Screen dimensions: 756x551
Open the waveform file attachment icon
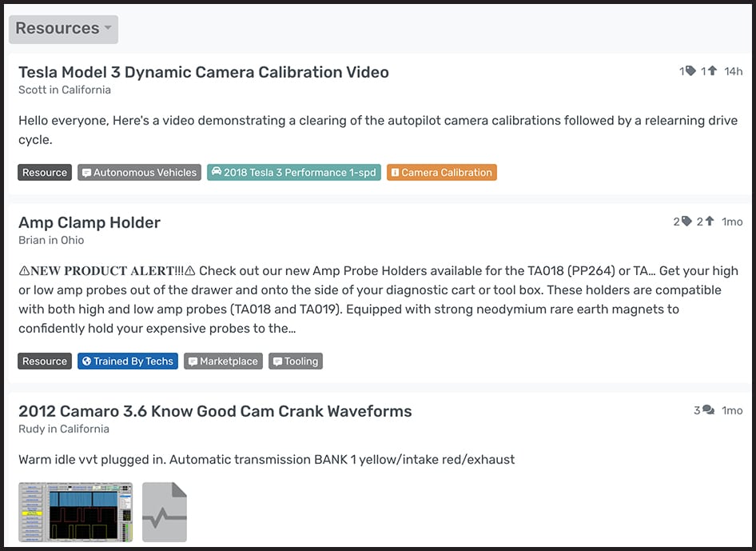tap(165, 512)
